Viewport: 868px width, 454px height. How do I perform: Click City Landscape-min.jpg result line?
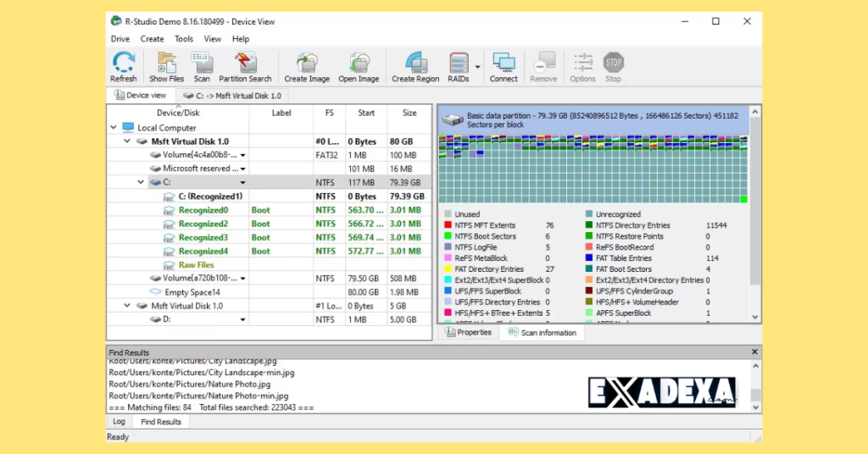pyautogui.click(x=202, y=373)
